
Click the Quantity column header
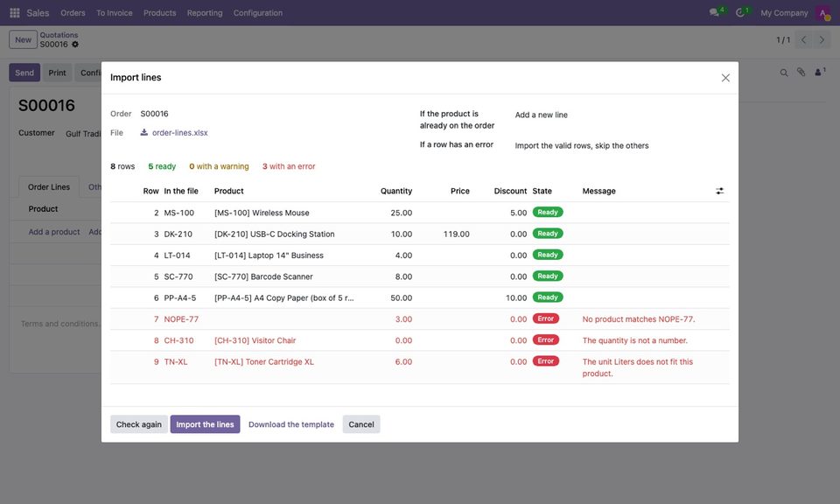(396, 192)
